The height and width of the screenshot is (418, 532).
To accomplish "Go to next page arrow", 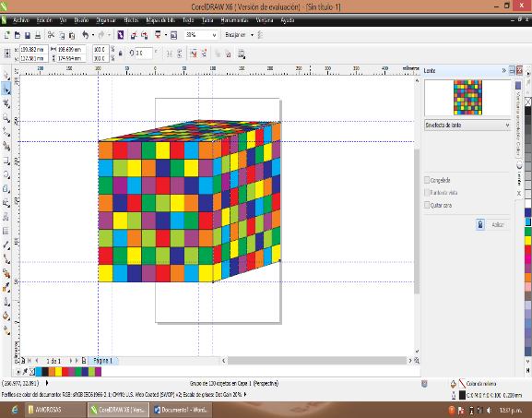I will pos(71,361).
